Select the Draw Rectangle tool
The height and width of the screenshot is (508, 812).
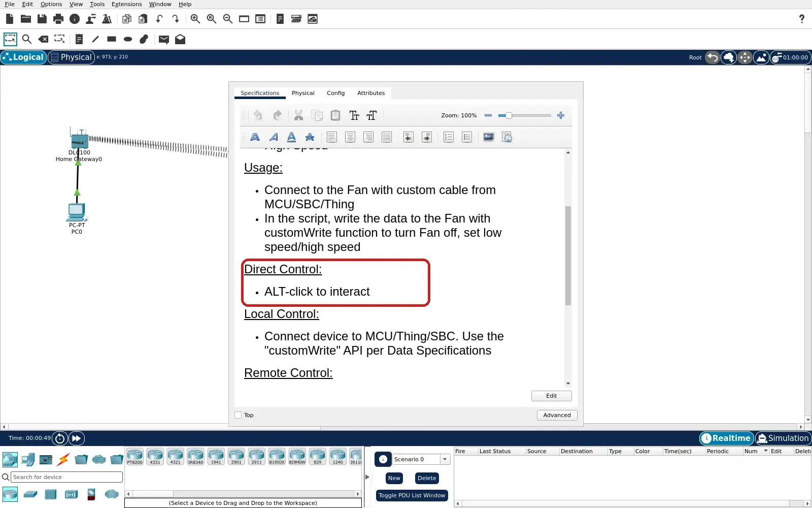(112, 39)
